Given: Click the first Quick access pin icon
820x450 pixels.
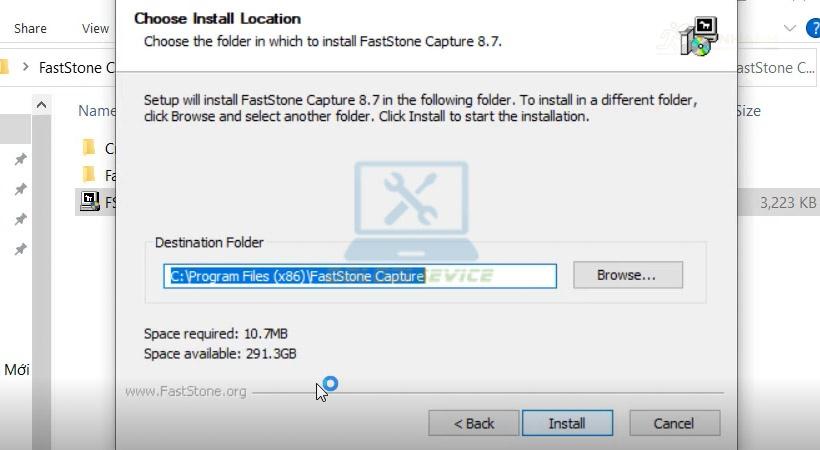Looking at the screenshot, I should pos(20,159).
